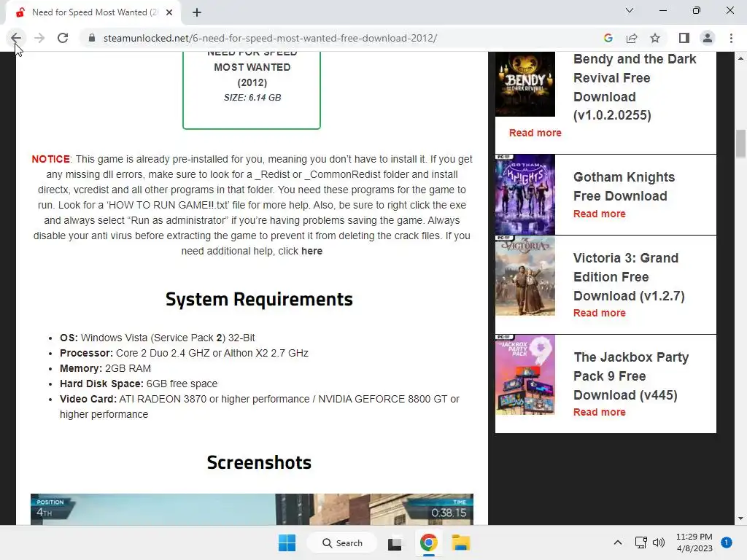Open the clock showing 11:29 PM
Image resolution: width=747 pixels, height=560 pixels.
pos(694,542)
